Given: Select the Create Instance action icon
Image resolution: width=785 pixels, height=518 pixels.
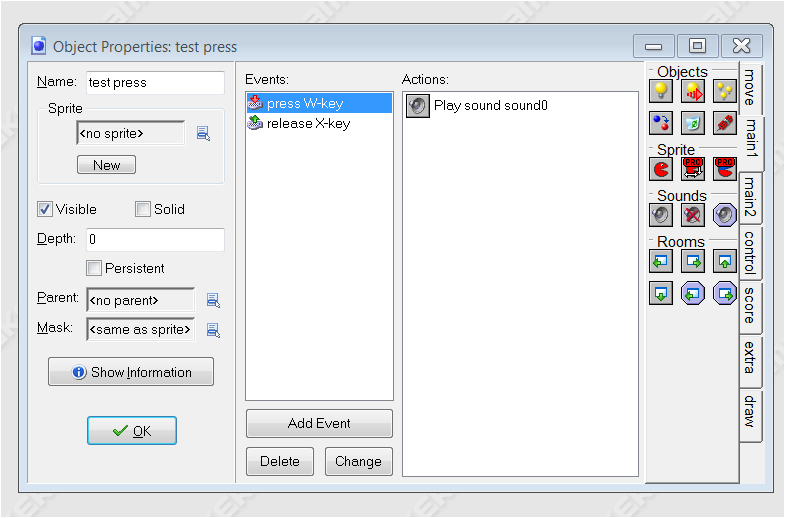Looking at the screenshot, I should point(661,91).
